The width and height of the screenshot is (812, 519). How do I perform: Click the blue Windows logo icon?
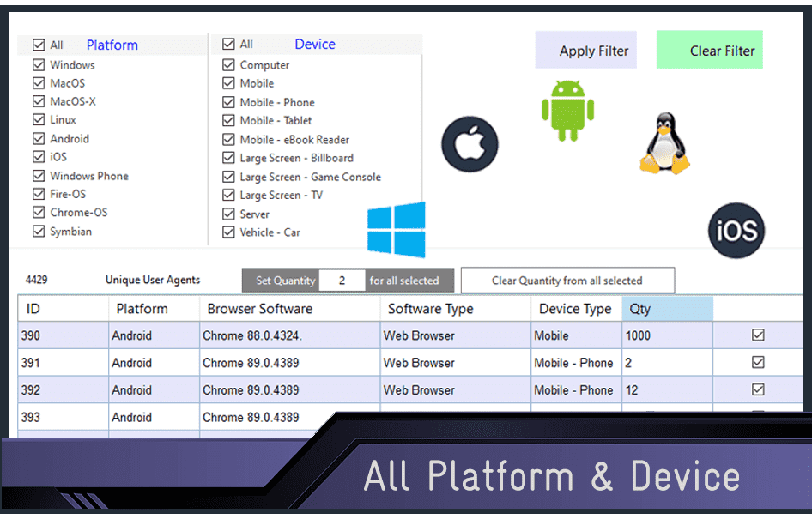point(396,230)
